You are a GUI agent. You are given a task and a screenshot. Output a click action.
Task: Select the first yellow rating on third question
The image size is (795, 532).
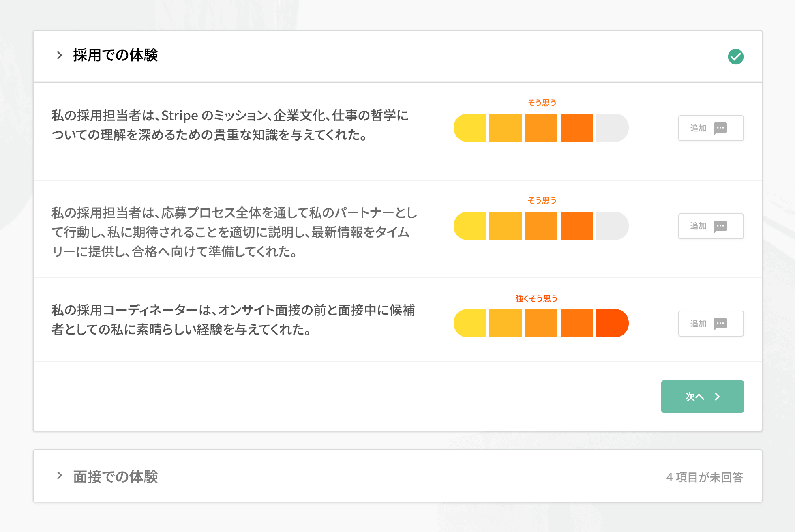[x=470, y=323]
